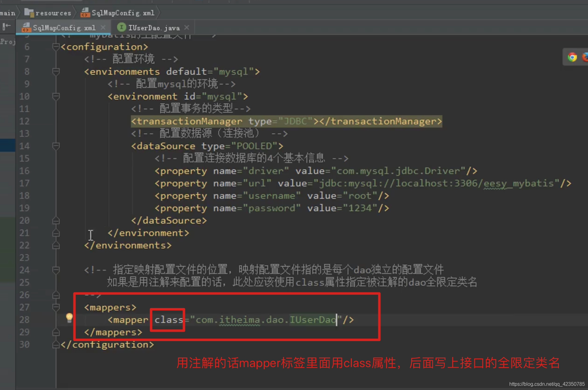
Task: Open the file preview in Firefox browser
Action: click(585, 57)
